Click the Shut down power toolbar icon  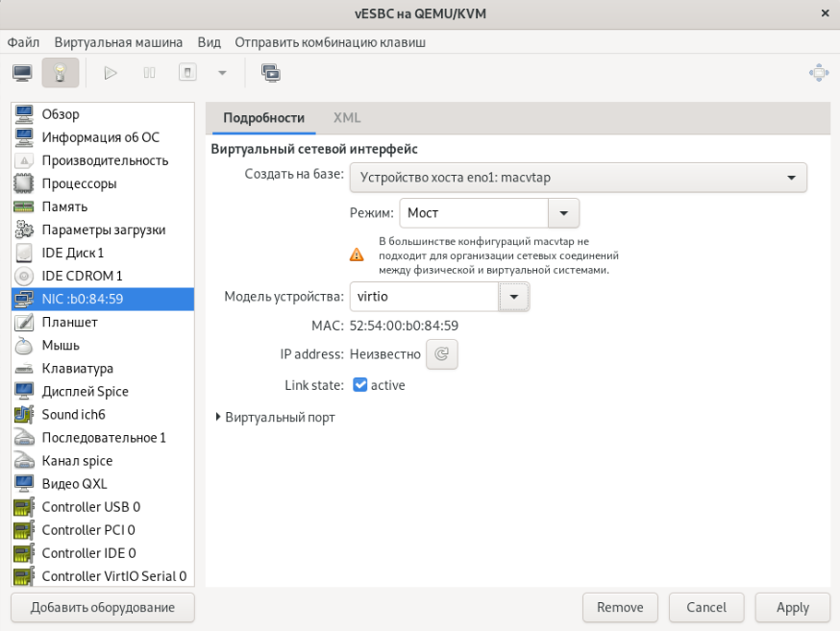point(188,72)
